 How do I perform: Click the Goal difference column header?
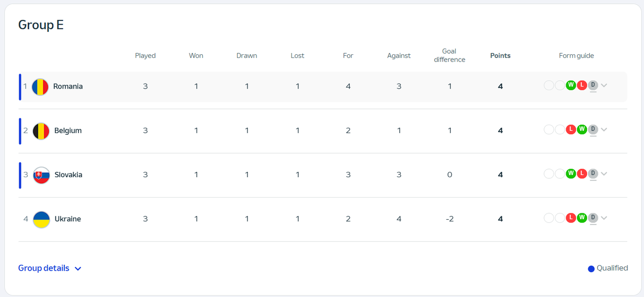coord(450,55)
